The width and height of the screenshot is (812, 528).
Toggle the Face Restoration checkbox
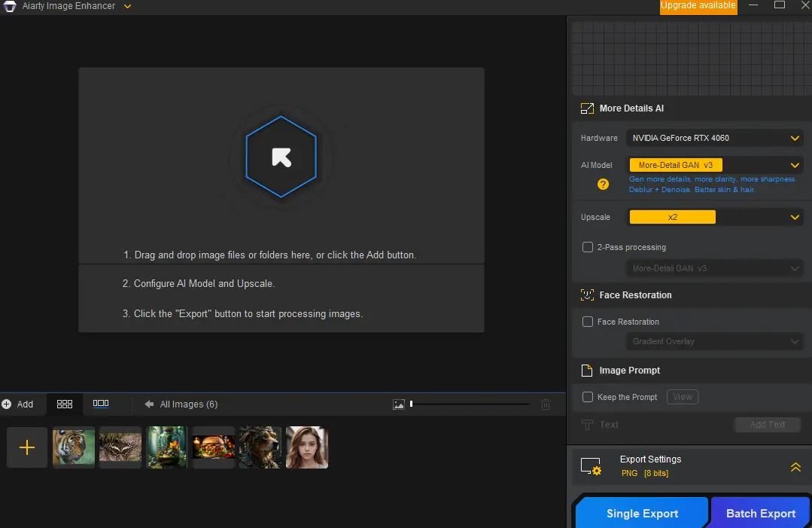pos(588,322)
